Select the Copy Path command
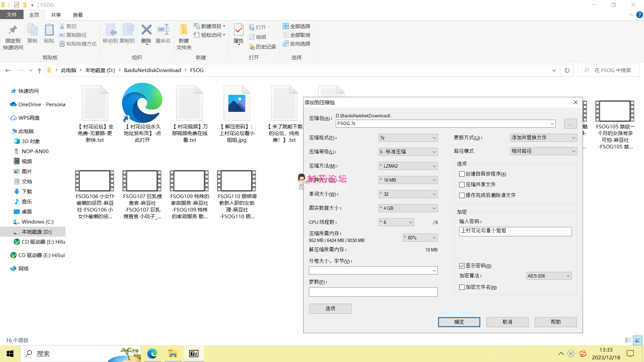 73,35
